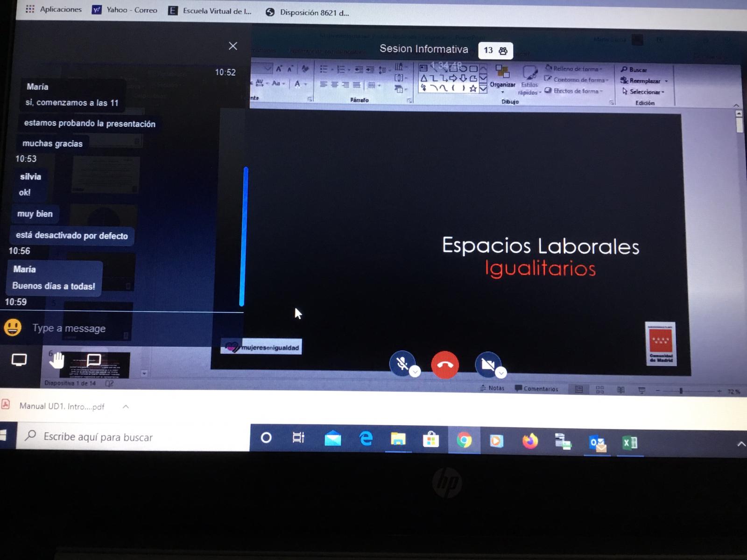This screenshot has width=747, height=560.
Task: Close the chat panel with the X
Action: [233, 46]
